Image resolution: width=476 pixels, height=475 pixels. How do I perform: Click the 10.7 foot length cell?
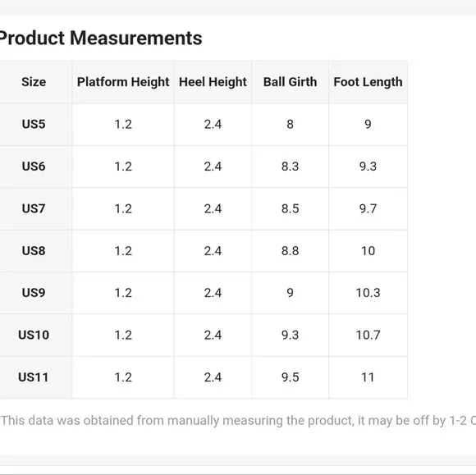tap(368, 335)
